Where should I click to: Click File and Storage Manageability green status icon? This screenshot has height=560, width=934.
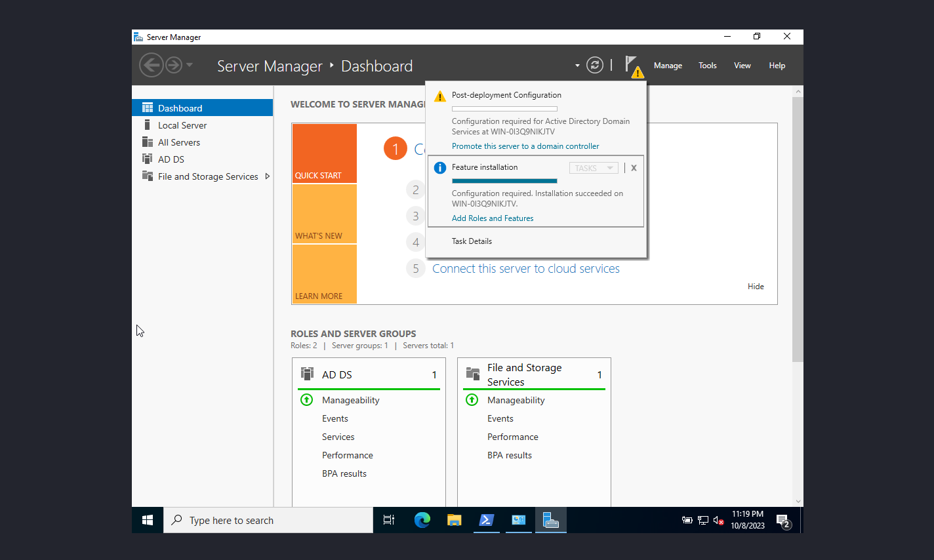click(472, 399)
